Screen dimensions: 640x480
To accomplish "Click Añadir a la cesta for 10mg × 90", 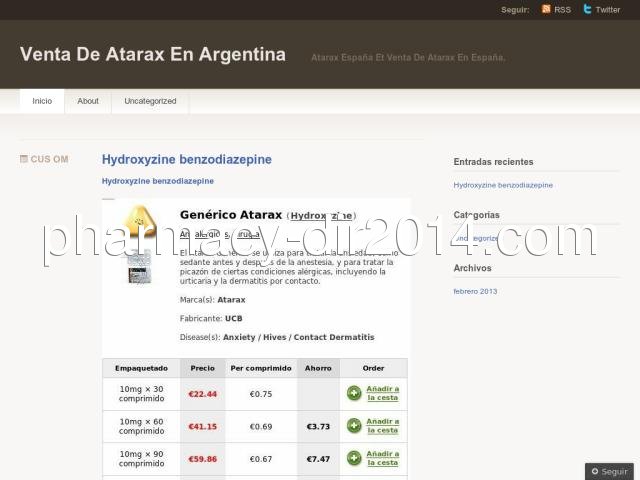I will click(382, 458).
